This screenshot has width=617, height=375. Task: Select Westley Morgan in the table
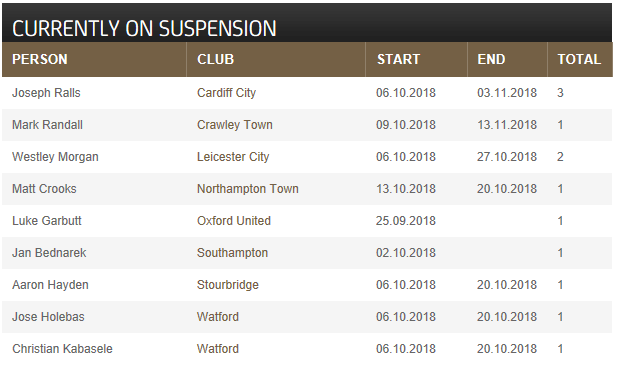(55, 157)
